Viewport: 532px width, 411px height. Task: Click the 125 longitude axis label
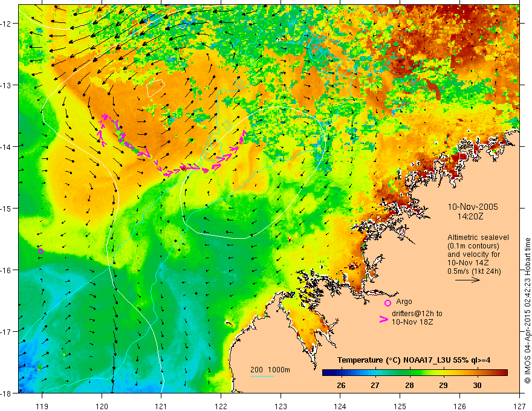pos(400,406)
